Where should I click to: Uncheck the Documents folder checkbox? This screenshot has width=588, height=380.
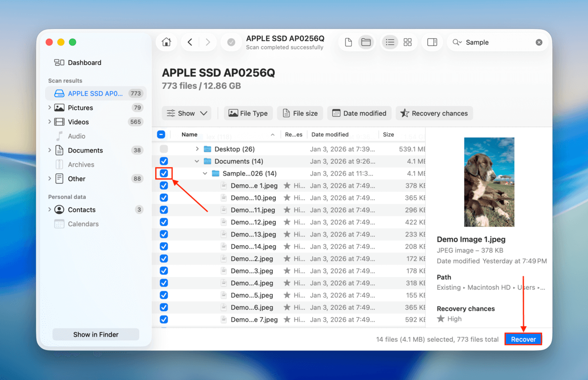(x=164, y=161)
